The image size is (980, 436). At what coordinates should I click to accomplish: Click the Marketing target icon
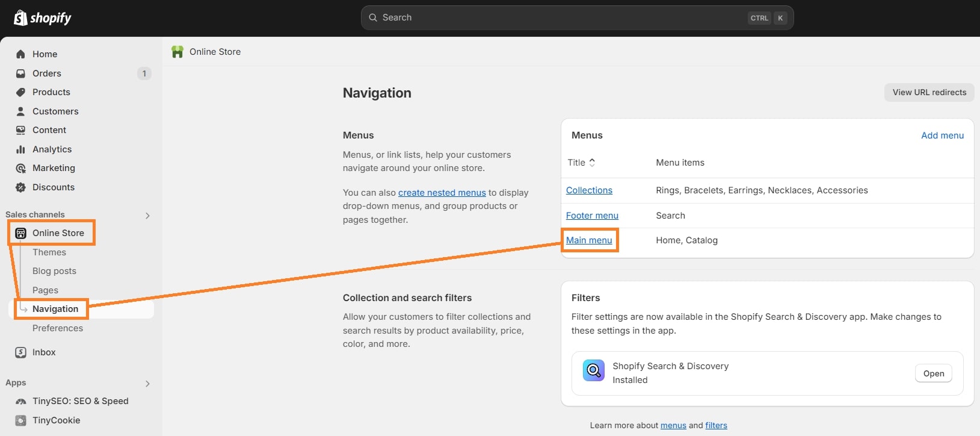20,168
